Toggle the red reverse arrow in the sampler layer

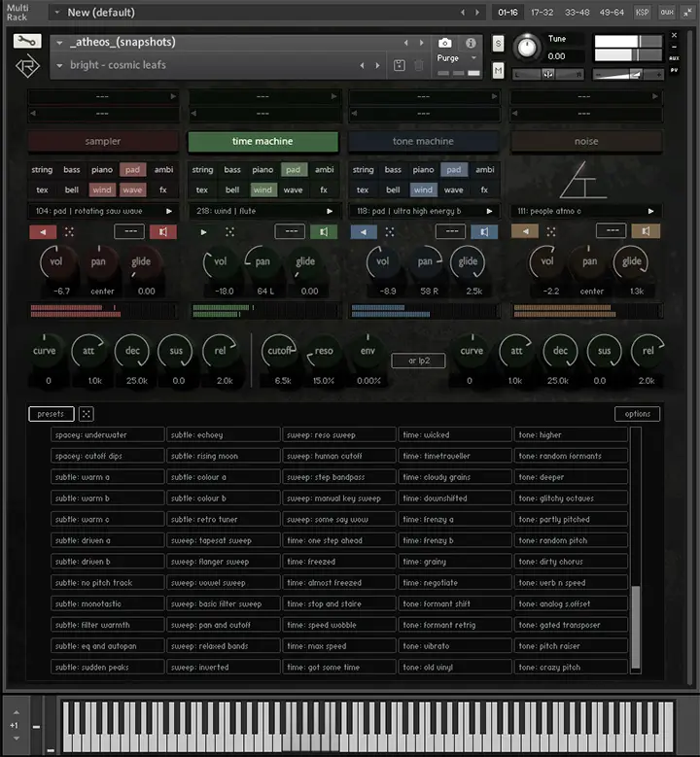43,232
